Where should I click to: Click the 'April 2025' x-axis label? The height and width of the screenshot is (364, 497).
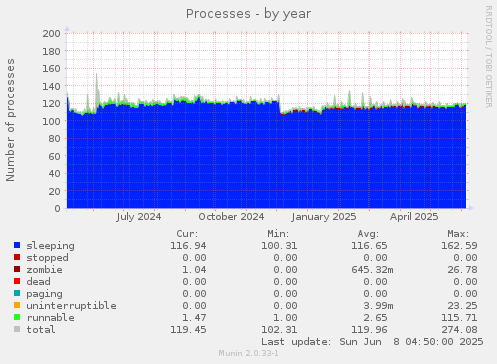click(x=414, y=217)
